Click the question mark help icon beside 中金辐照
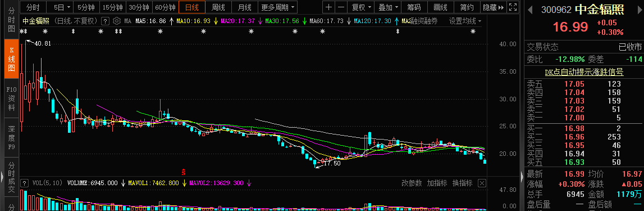Viewport: 644px width, 211px height. click(x=105, y=21)
